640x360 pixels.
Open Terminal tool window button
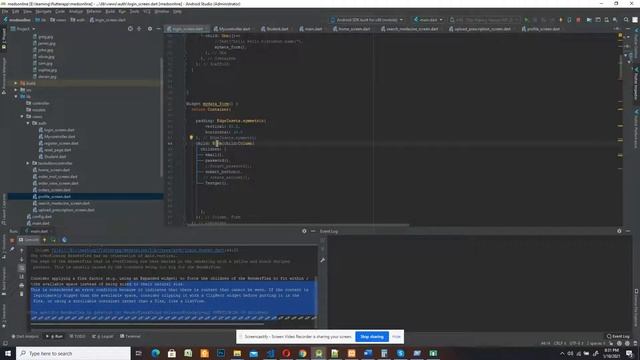pyautogui.click(x=130, y=336)
